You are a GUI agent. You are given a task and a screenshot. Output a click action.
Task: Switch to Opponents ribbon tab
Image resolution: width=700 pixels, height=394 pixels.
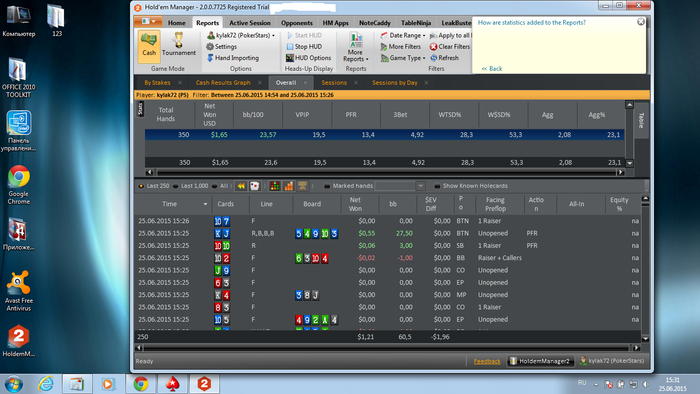click(296, 23)
